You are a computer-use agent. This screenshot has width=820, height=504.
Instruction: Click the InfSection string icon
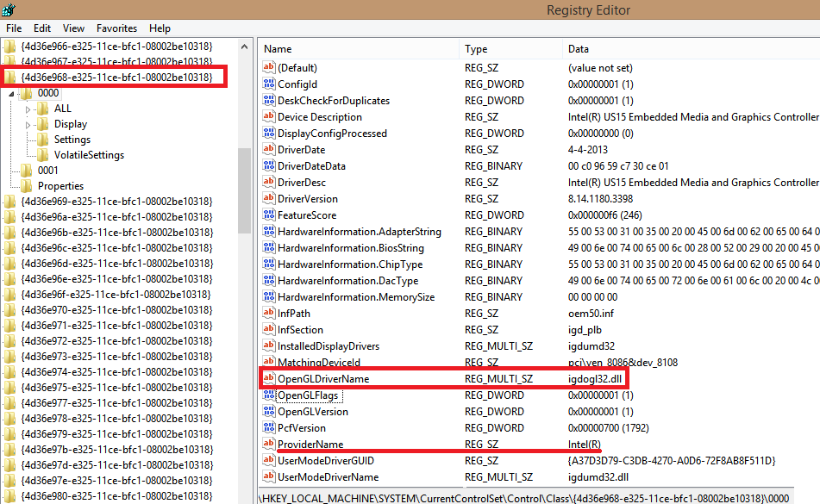tap(269, 329)
